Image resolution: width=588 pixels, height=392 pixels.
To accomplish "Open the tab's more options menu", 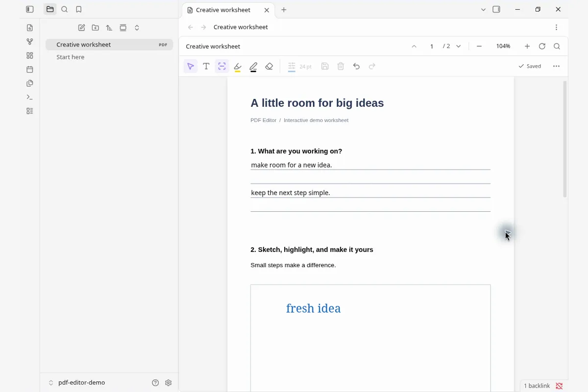I will (556, 27).
